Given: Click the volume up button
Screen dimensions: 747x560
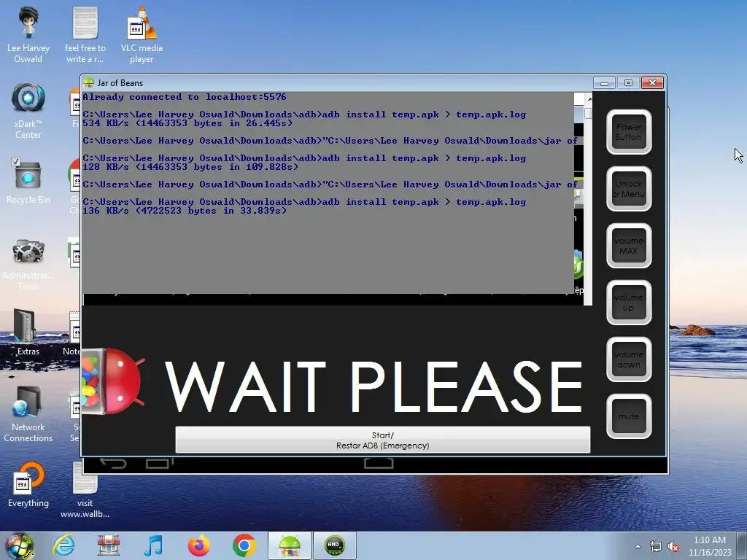Looking at the screenshot, I should pos(629,303).
